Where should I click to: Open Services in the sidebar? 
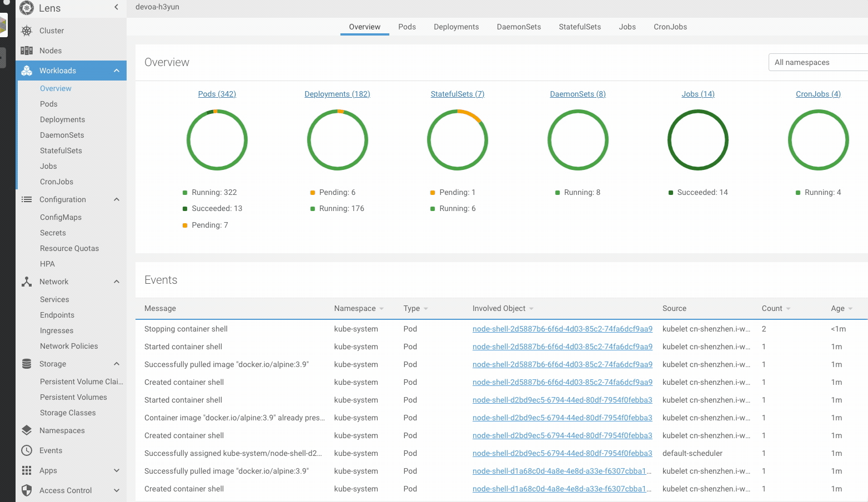click(54, 299)
